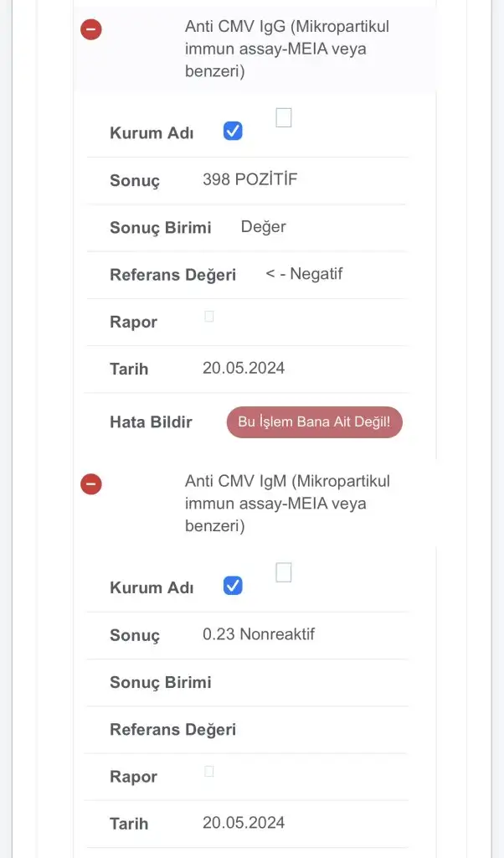Screen dimensions: 504x858
Task: Click the IgM test date 20.05.2024
Action: [244, 823]
